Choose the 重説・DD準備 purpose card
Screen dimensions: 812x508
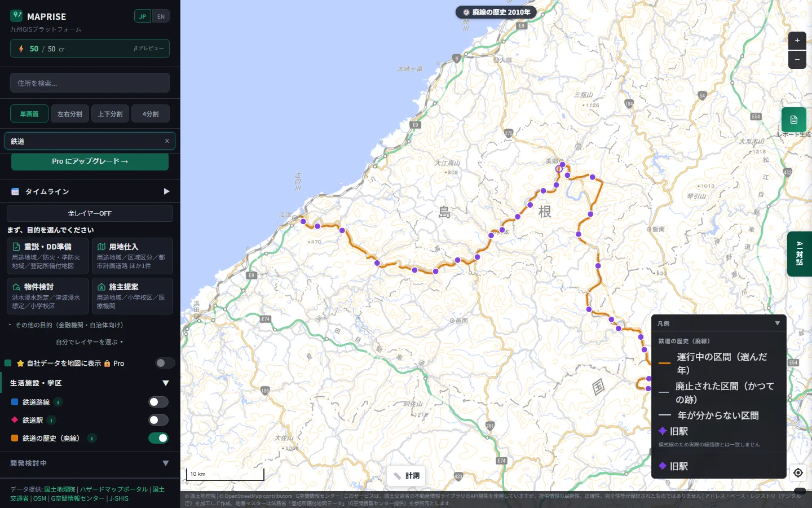47,256
